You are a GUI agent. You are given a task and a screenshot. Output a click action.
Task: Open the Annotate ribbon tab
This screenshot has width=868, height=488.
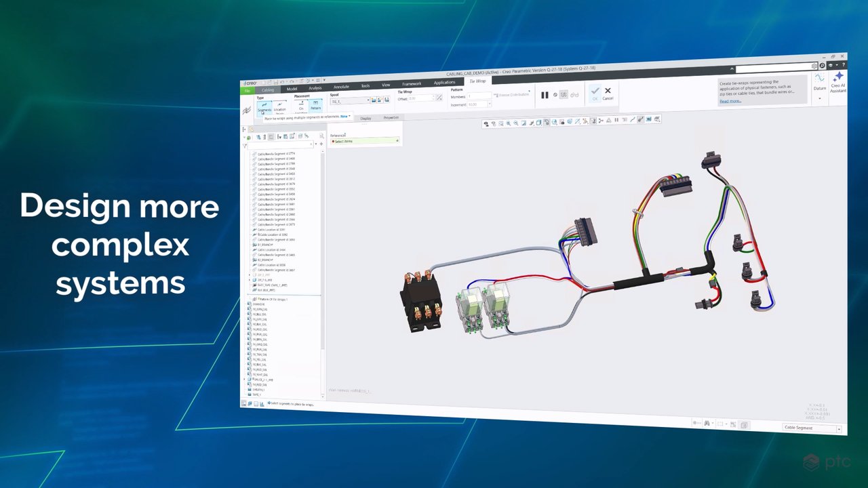point(341,87)
